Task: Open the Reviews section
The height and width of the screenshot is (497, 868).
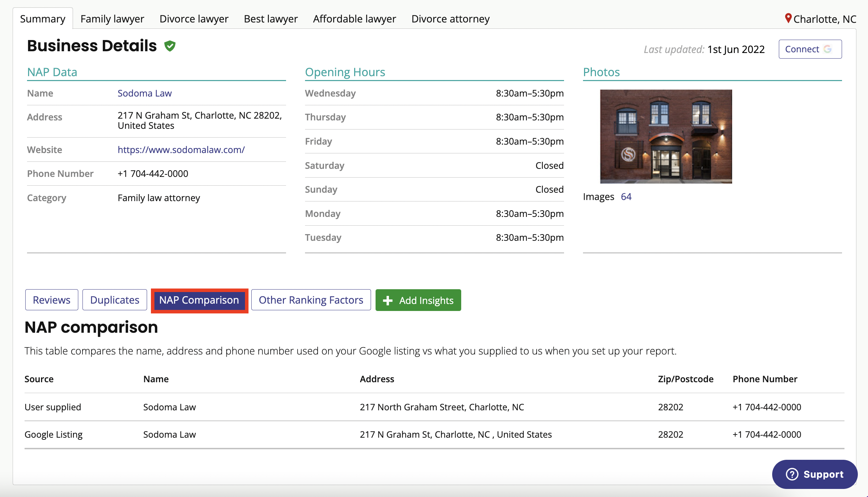Action: 52,300
